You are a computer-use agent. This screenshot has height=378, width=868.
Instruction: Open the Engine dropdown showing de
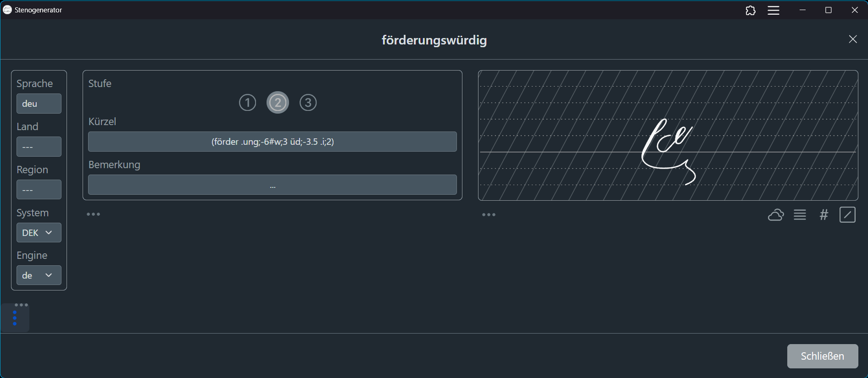coord(39,275)
